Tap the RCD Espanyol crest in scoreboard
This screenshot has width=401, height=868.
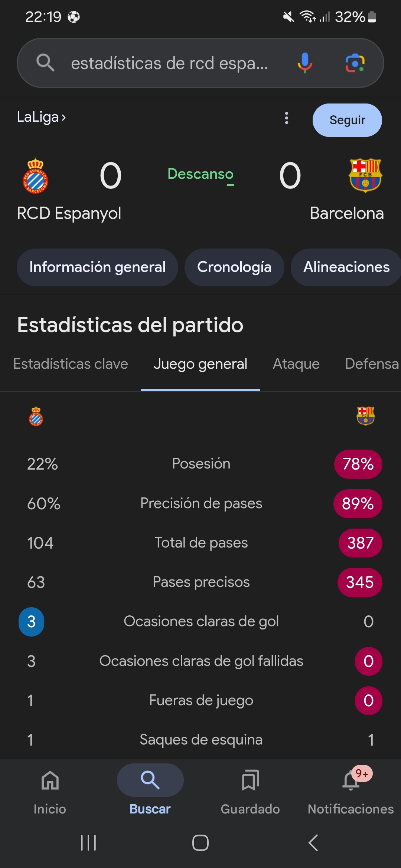coord(36,176)
